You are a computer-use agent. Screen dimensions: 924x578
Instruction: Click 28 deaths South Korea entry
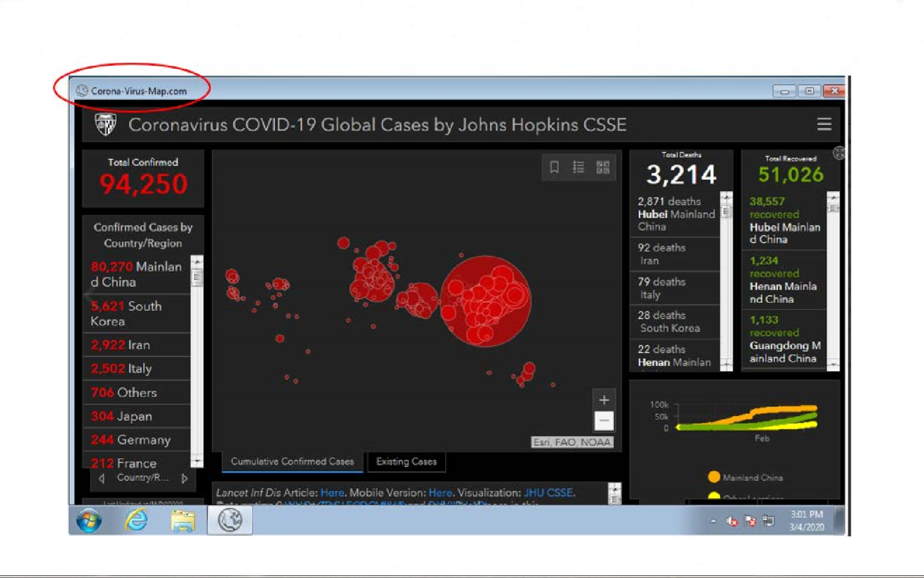(x=676, y=322)
